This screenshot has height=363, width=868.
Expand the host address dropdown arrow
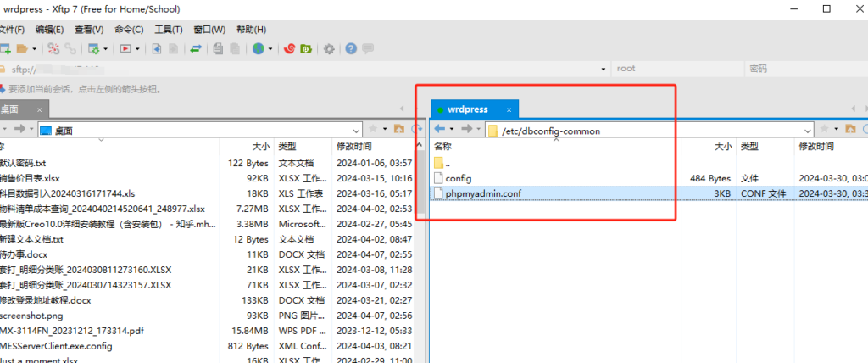pyautogui.click(x=604, y=70)
